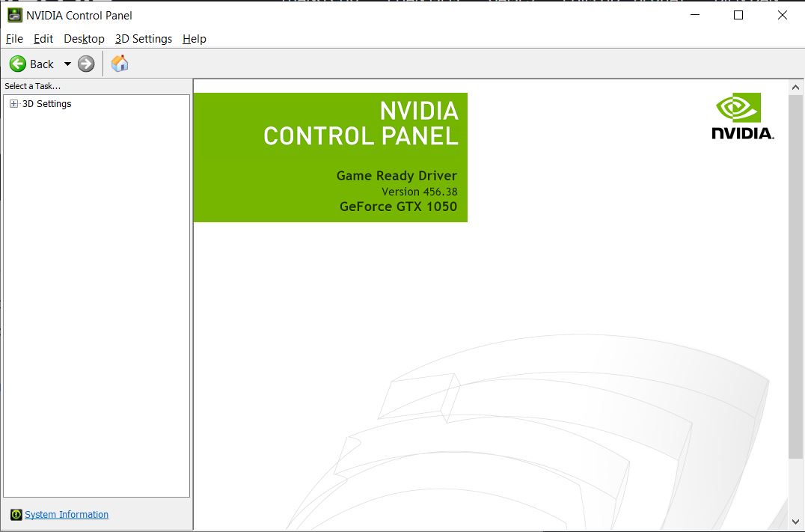Click the scrollbar up arrow
Screen dimensions: 805x532
pyautogui.click(x=796, y=88)
